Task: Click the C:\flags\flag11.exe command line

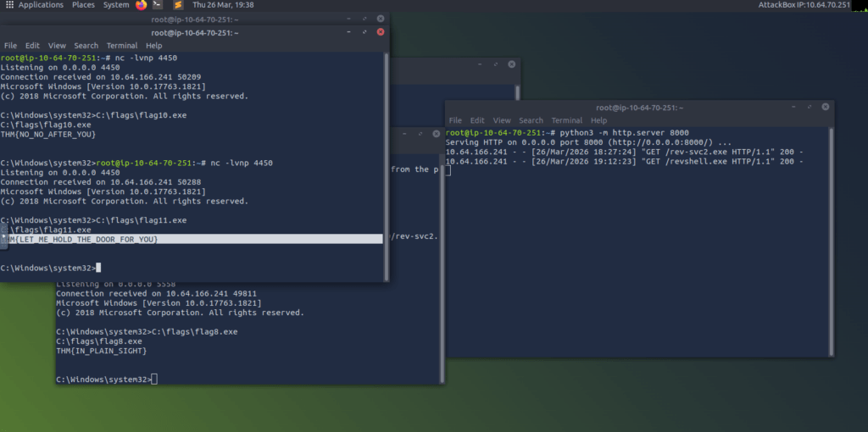Action: [x=93, y=220]
